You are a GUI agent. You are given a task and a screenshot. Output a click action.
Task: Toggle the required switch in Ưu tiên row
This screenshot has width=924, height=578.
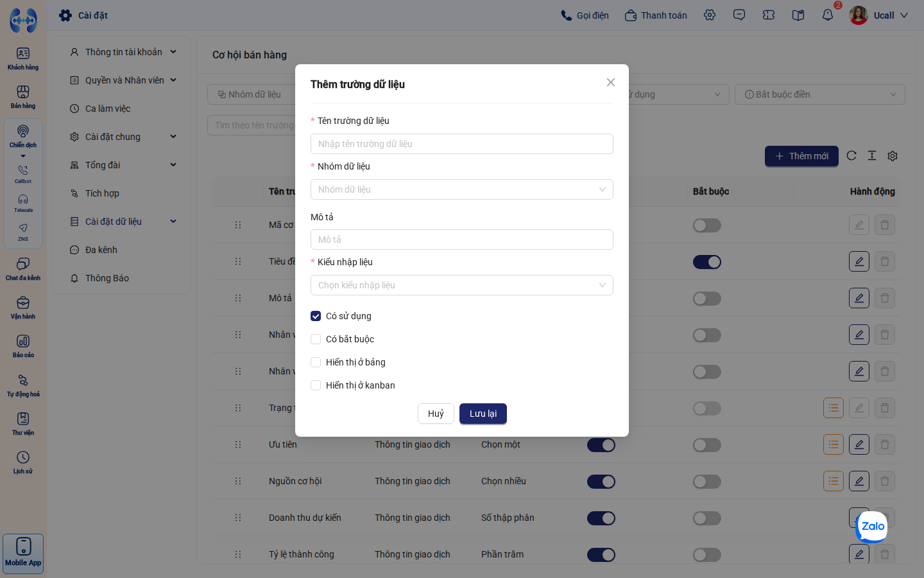[707, 445]
